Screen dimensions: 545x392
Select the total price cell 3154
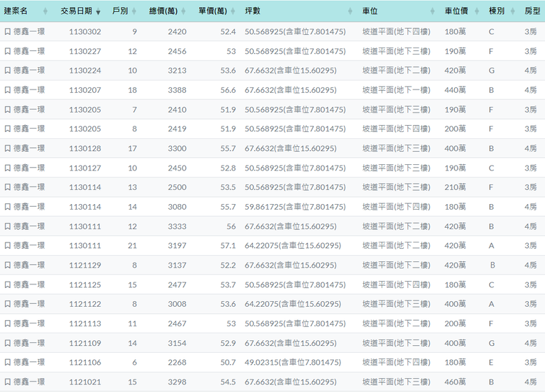coord(177,343)
